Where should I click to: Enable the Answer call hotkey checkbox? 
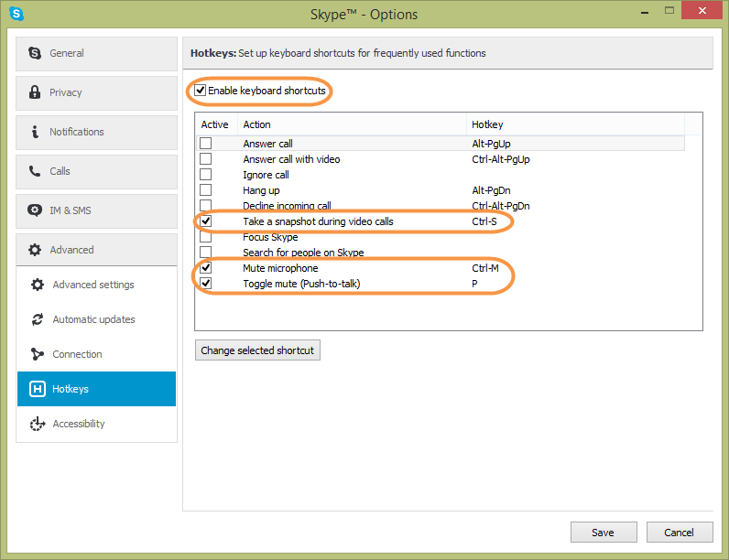[x=206, y=144]
